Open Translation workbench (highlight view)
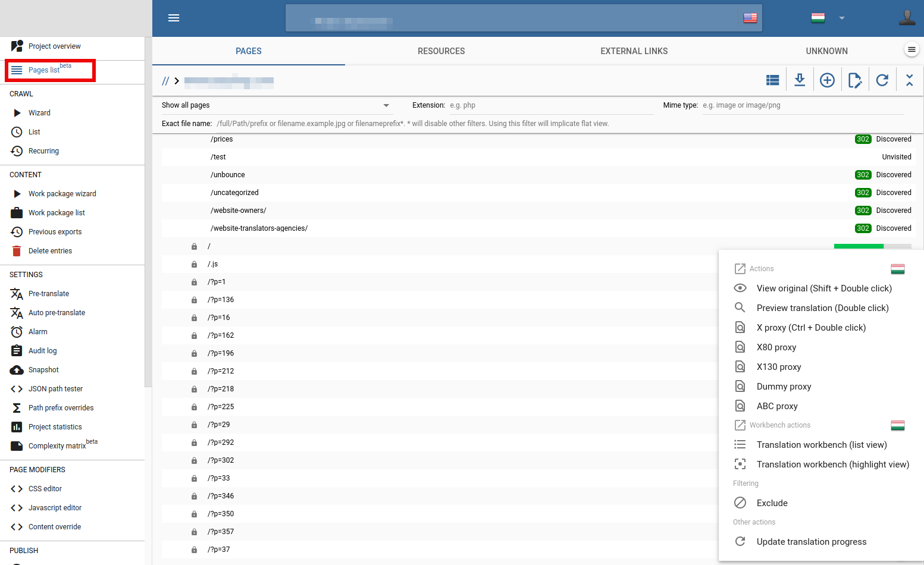924x565 pixels. pyautogui.click(x=821, y=464)
